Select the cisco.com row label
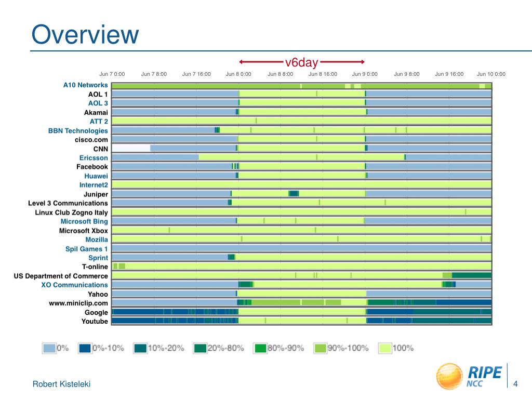Screen dimensions: 532x399 (x=91, y=140)
